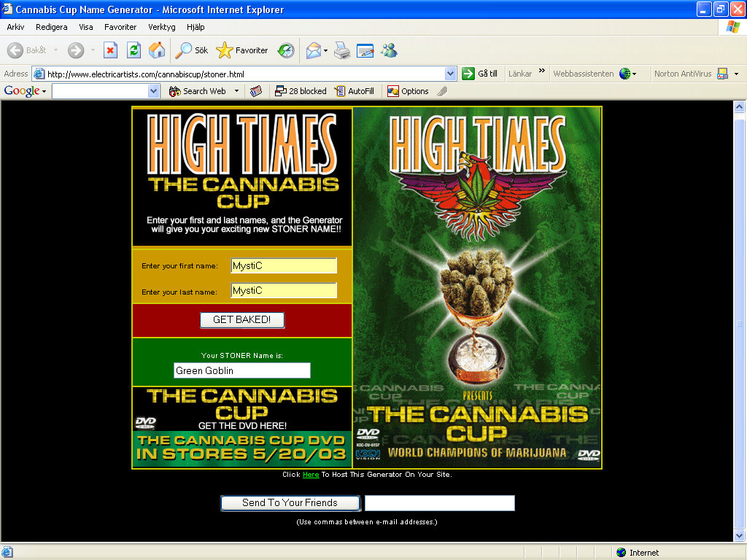This screenshot has height=560, width=747.
Task: Refresh the page with green arrows icon
Action: click(x=134, y=50)
